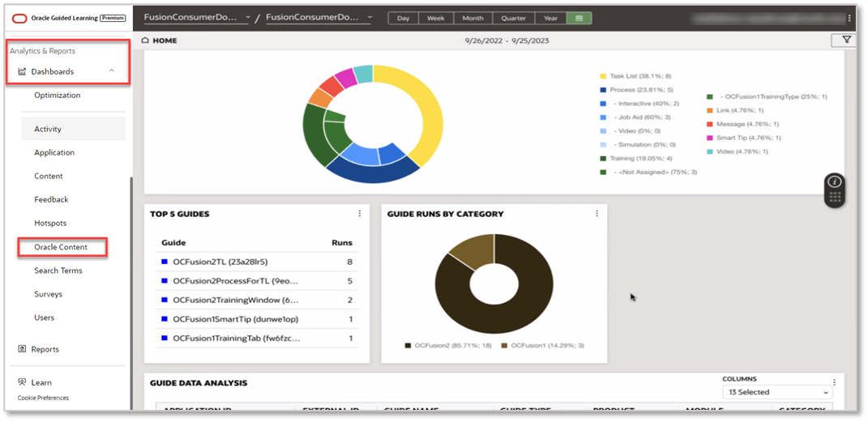Click the Link orange legend swatch
Viewport: 868px width, 422px height.
[710, 110]
